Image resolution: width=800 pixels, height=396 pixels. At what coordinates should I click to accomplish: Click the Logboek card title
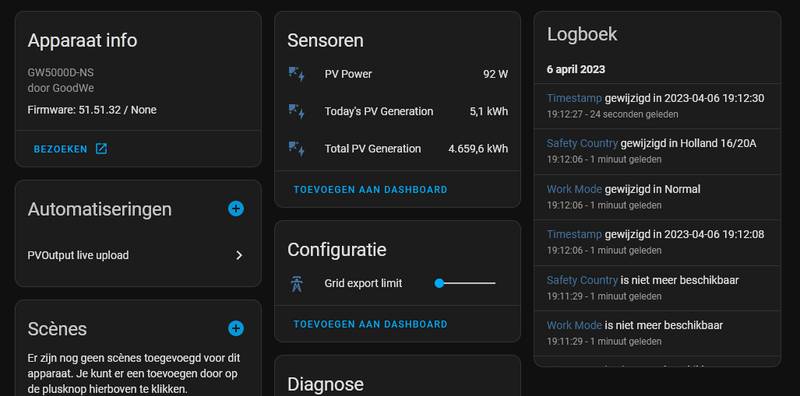click(x=582, y=35)
